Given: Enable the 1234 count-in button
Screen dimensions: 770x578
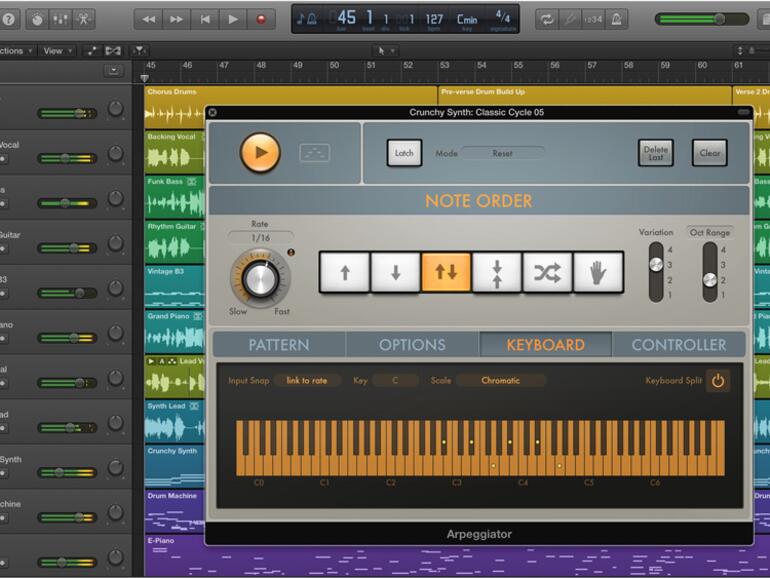Looking at the screenshot, I should pyautogui.click(x=595, y=19).
